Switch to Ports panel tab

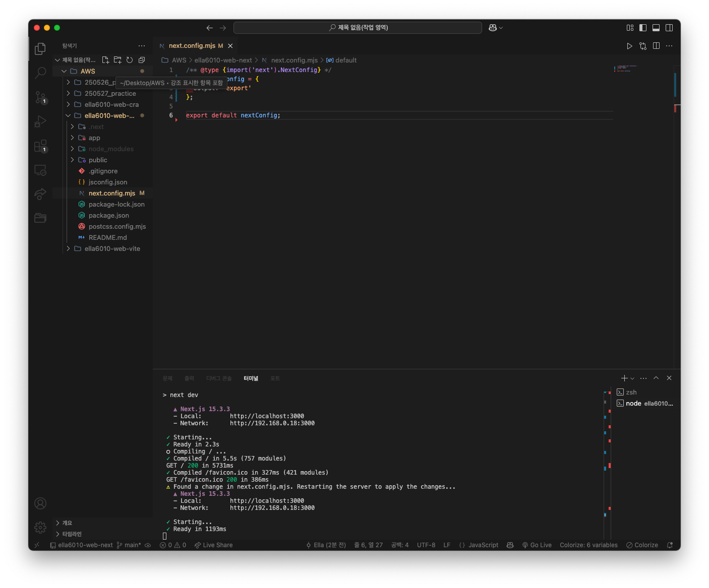pos(275,378)
